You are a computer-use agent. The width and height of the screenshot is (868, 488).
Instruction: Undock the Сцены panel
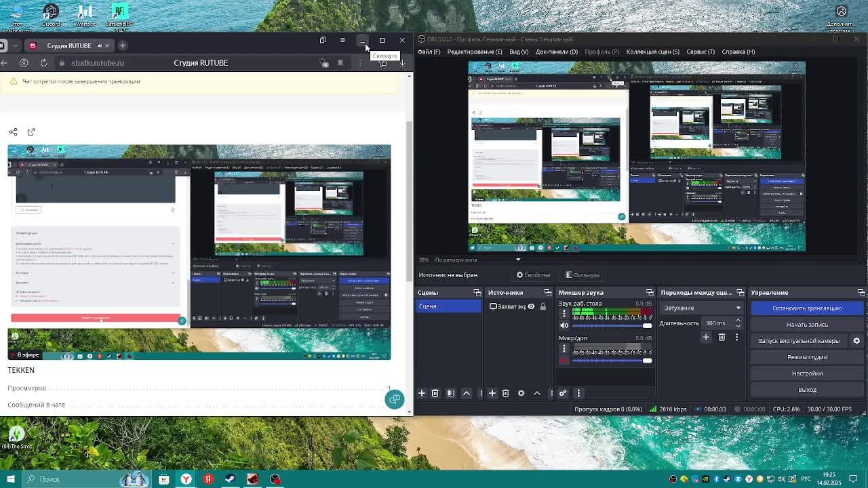[477, 293]
